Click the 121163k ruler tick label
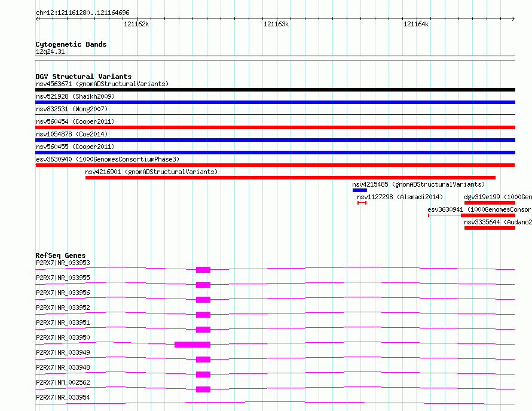 pos(276,24)
